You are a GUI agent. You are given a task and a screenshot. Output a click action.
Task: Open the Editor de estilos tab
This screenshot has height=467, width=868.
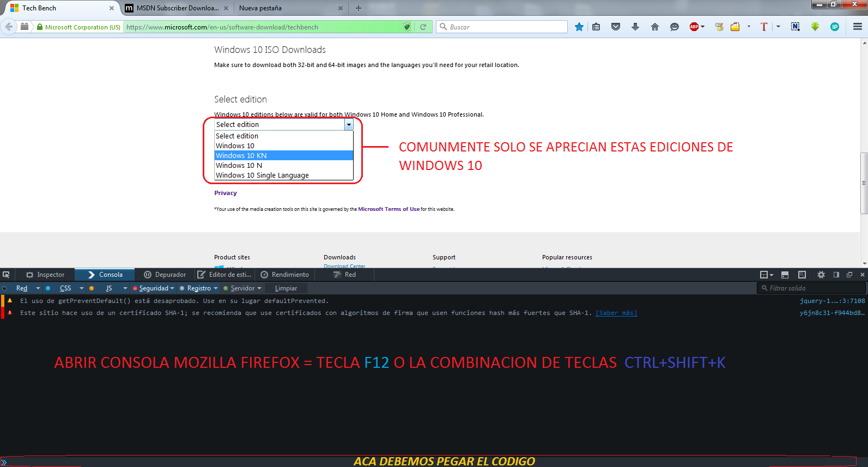coord(224,275)
